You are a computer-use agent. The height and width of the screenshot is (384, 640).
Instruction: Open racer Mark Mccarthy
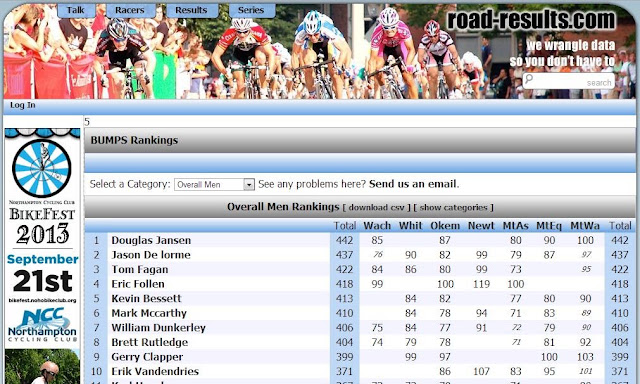(149, 313)
